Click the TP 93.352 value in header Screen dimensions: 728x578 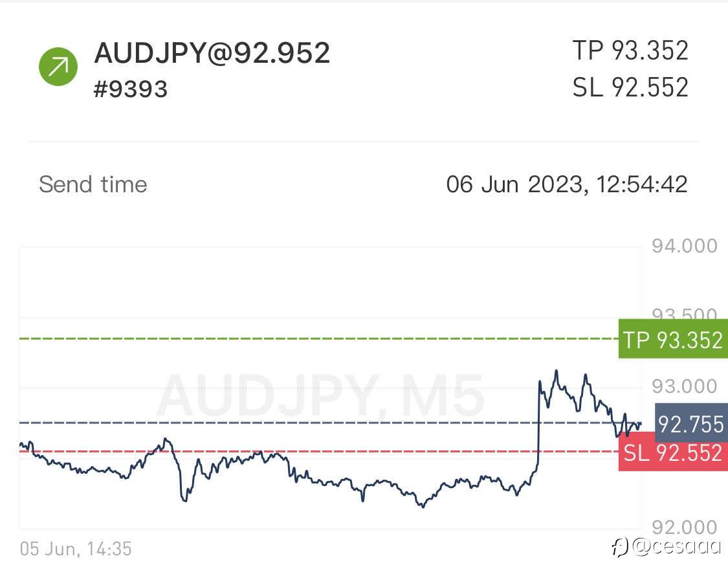(x=630, y=50)
